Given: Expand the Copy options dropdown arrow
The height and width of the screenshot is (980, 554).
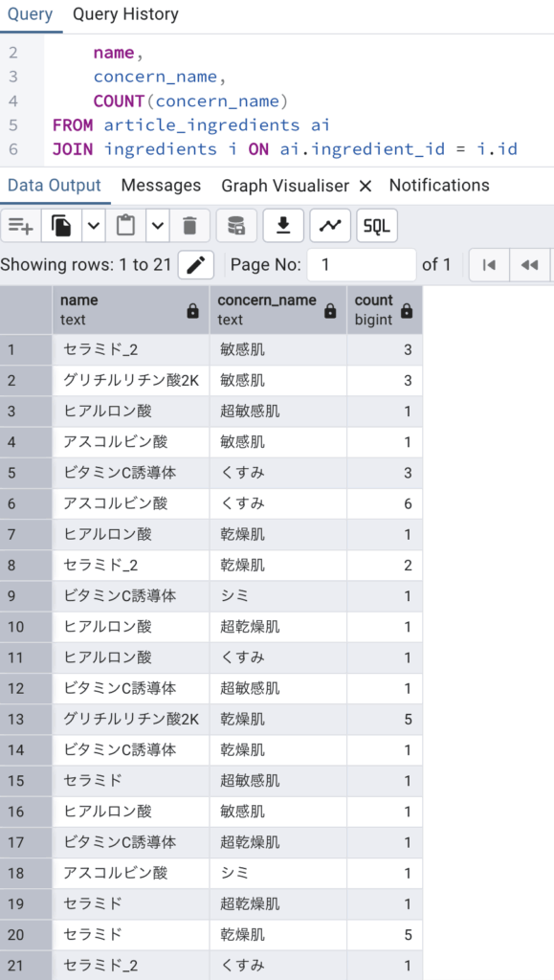Looking at the screenshot, I should coord(94,226).
